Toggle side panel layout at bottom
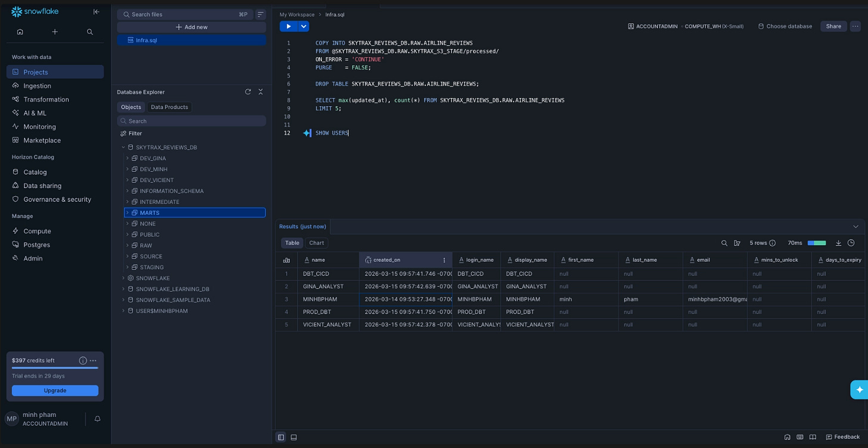 click(x=281, y=437)
